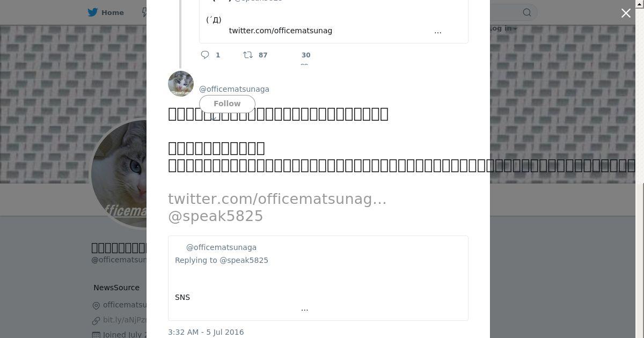The width and height of the screenshot is (644, 338).
Task: Click the calendar icon beside Joined
Action: 96,335
